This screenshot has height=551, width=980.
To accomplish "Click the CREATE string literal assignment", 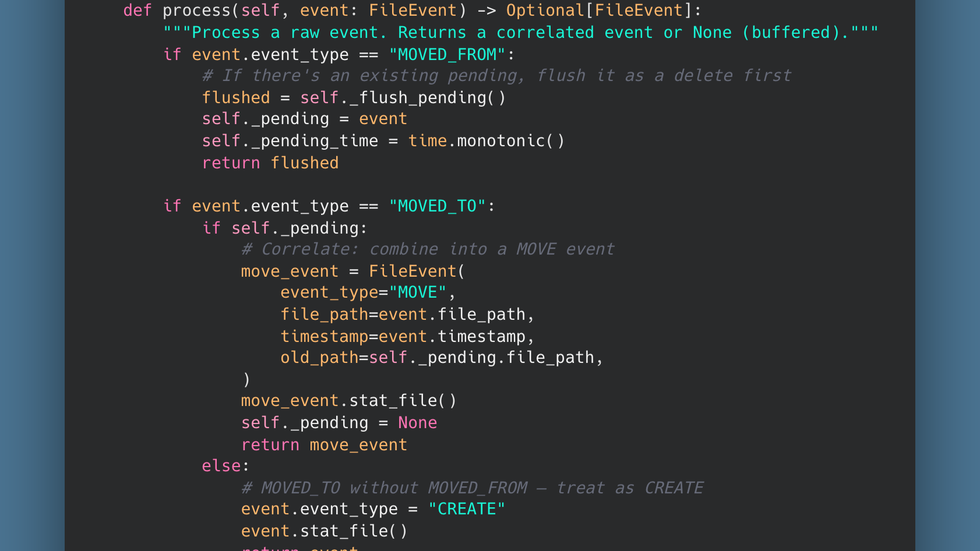I will click(466, 508).
